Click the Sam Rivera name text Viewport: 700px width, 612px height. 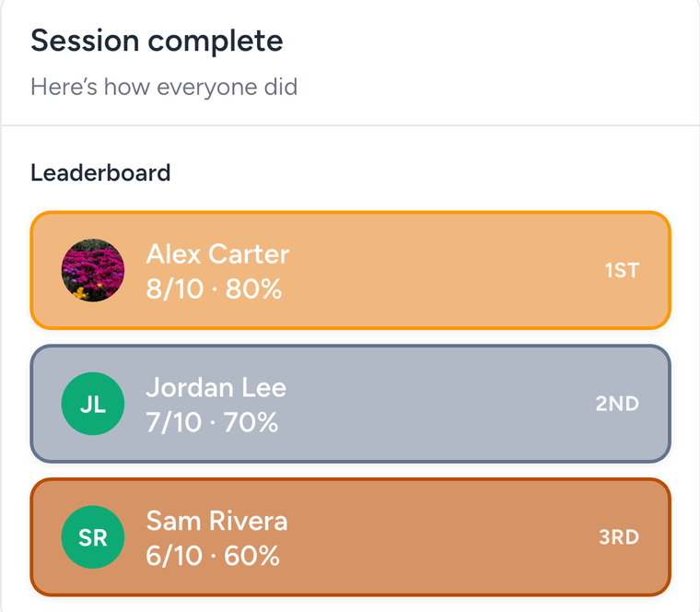coord(217,521)
